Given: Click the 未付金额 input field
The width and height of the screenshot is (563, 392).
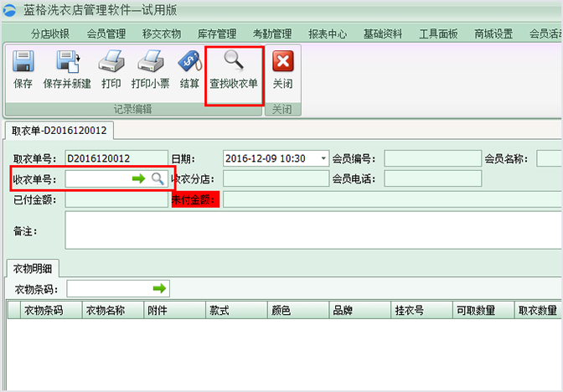Looking at the screenshot, I should 392,199.
